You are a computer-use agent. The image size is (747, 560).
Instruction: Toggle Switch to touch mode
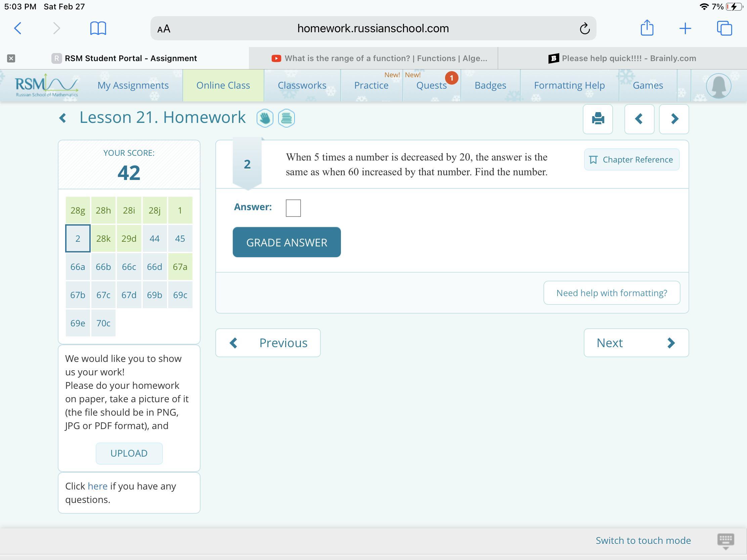[x=643, y=541]
